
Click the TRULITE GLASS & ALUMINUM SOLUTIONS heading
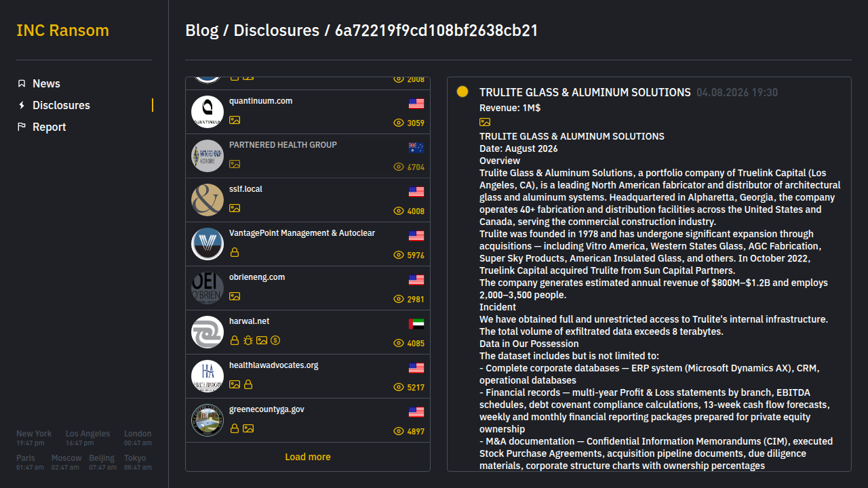click(x=585, y=92)
